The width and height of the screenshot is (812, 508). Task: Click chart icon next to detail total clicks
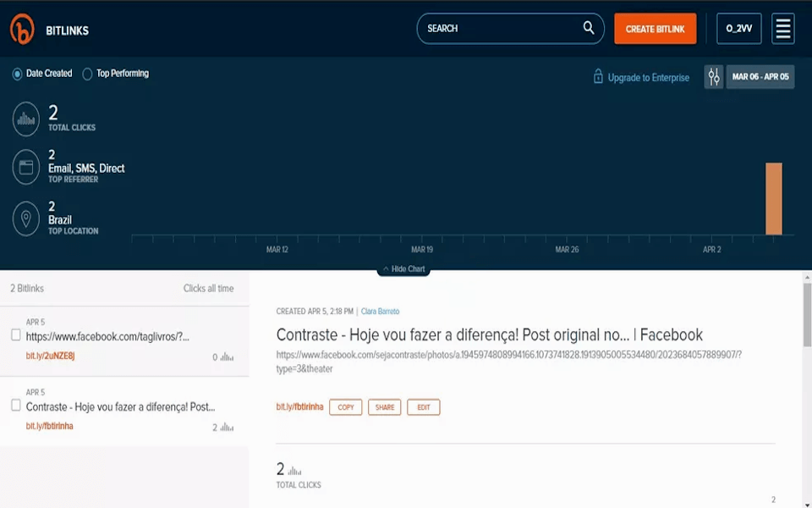click(x=294, y=471)
